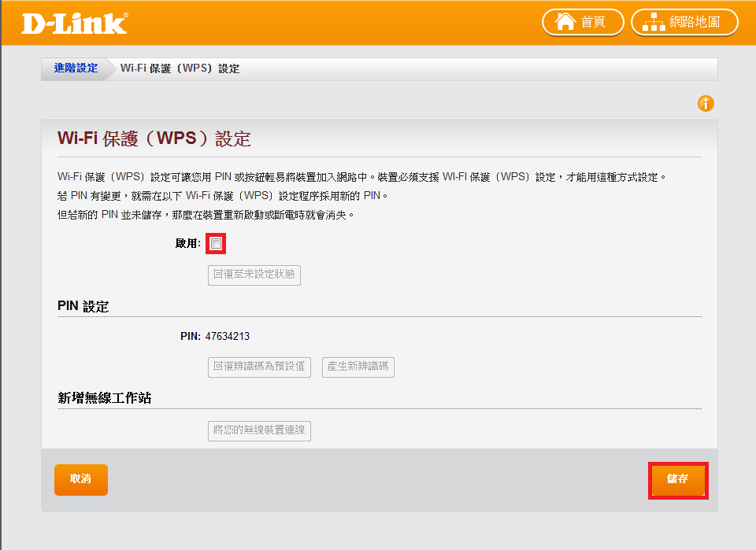Click the 取消 cancel button
Screen dimensions: 756x550
(x=81, y=480)
